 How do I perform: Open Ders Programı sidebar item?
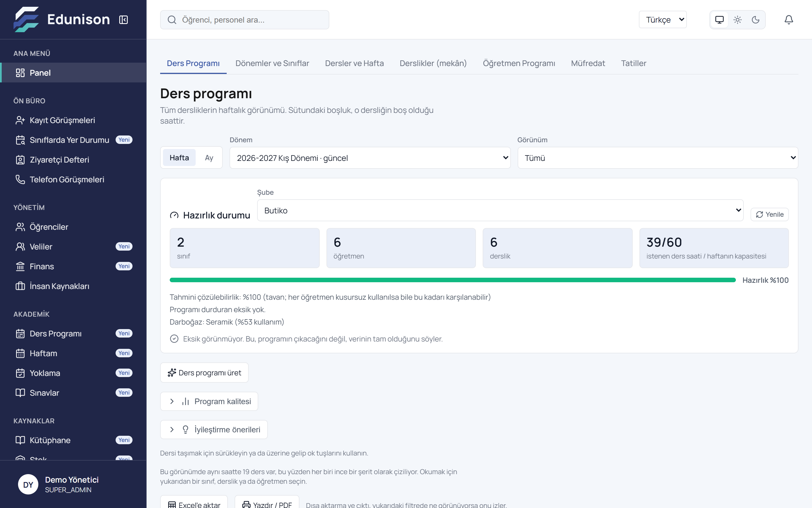click(x=74, y=334)
